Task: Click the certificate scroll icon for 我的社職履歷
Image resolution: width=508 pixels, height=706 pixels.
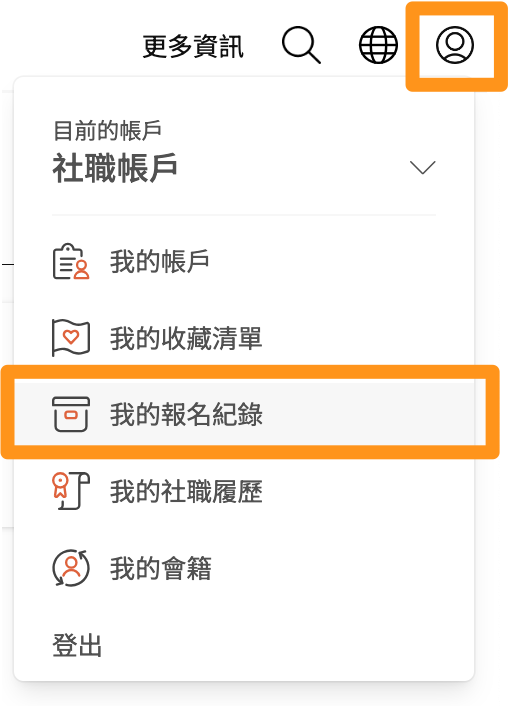Action: [71, 491]
